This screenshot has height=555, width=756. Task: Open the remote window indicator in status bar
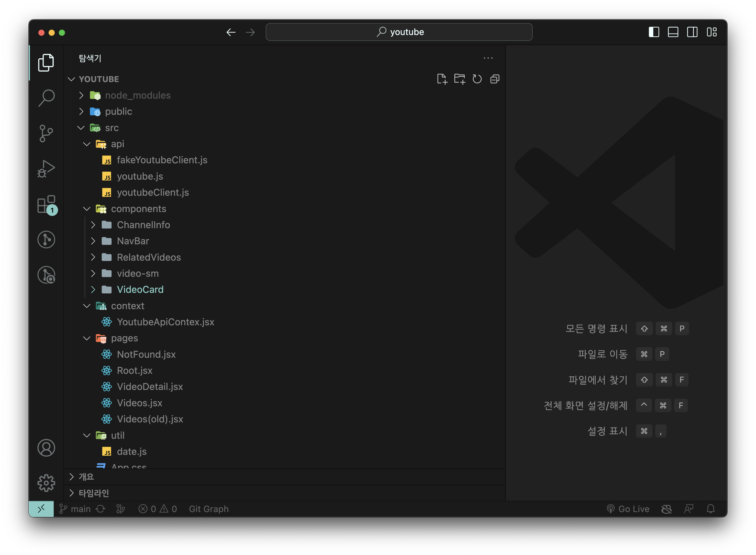coord(41,509)
